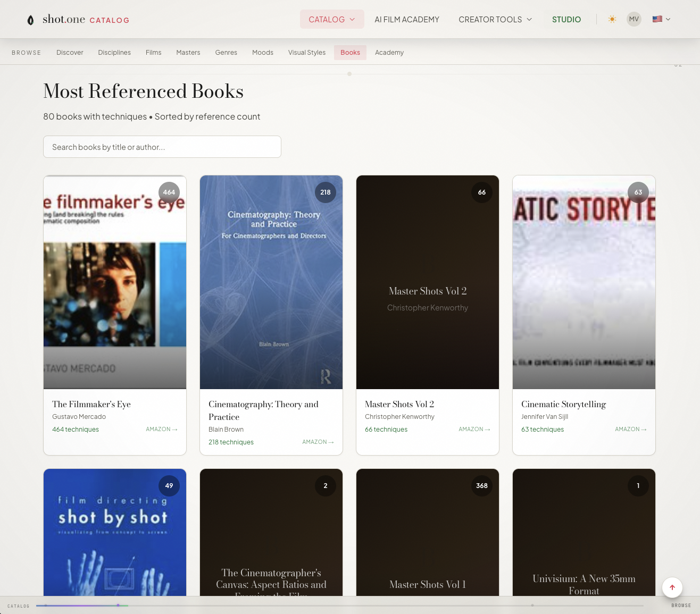Switch to the Discover tab
This screenshot has height=614, width=700.
tap(70, 53)
